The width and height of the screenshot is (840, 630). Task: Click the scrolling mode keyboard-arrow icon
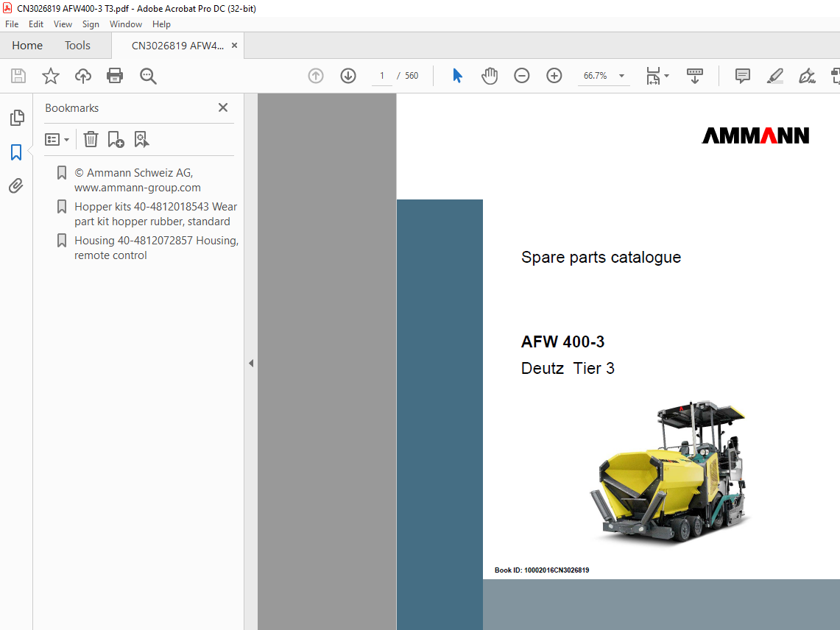(x=694, y=76)
